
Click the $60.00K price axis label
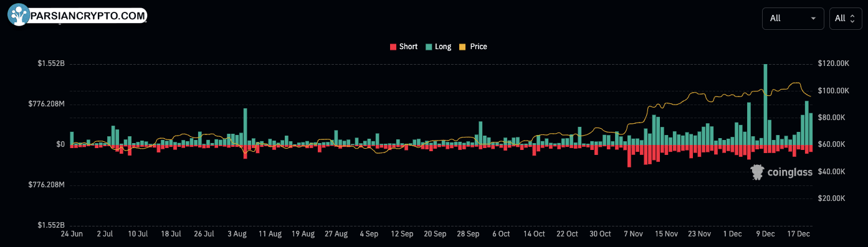[x=831, y=144]
